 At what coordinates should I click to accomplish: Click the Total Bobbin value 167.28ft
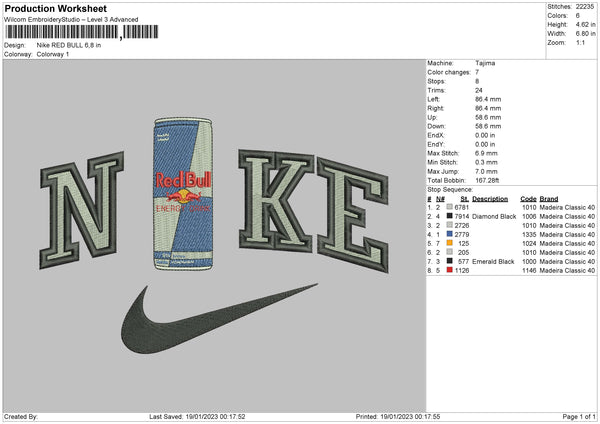(x=487, y=181)
